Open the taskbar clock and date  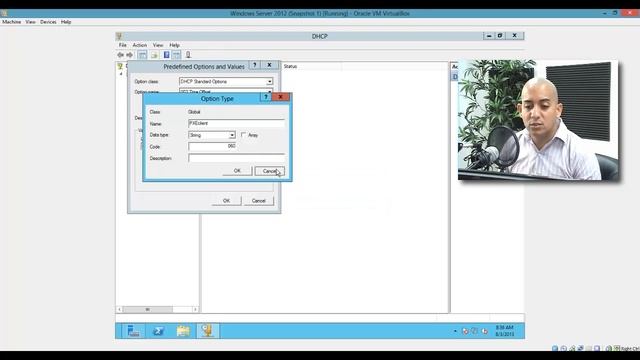[x=505, y=331]
